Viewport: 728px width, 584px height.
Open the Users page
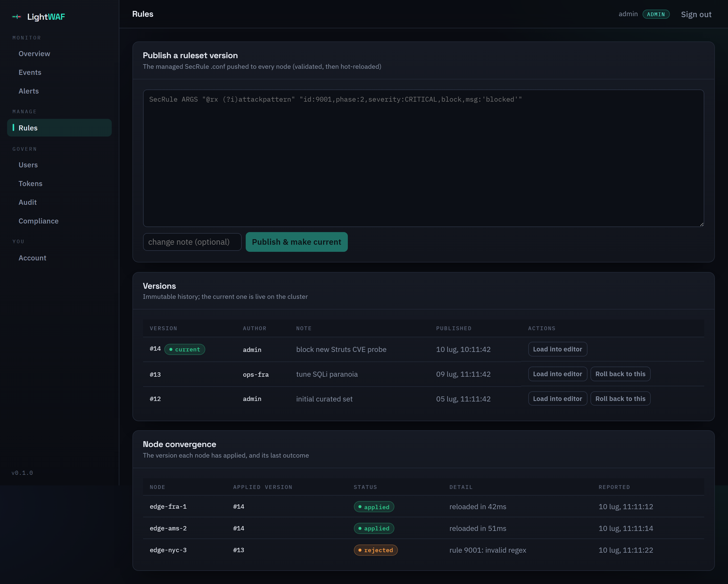pyautogui.click(x=28, y=165)
